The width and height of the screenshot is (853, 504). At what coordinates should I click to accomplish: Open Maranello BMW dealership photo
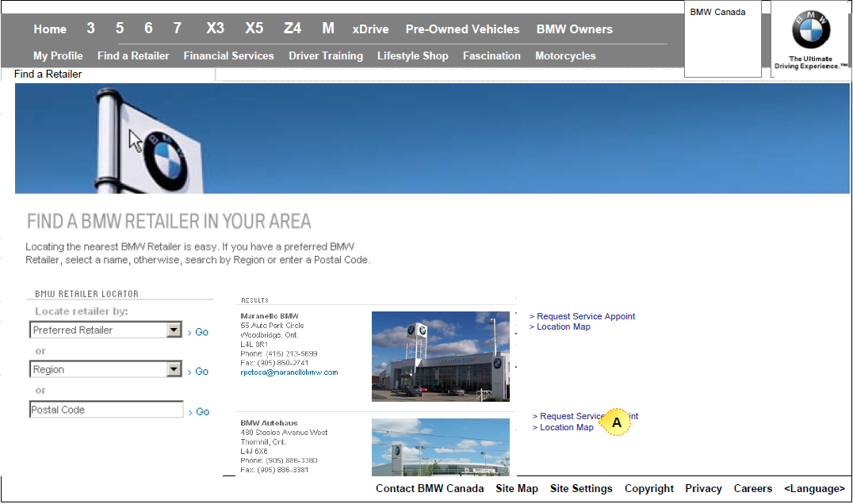tap(441, 357)
